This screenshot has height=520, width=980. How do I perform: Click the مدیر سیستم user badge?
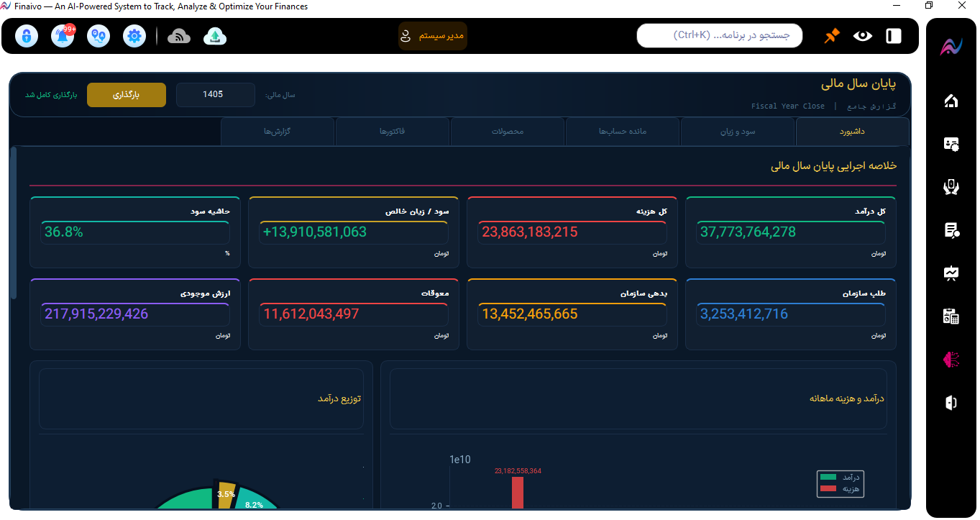coord(433,36)
